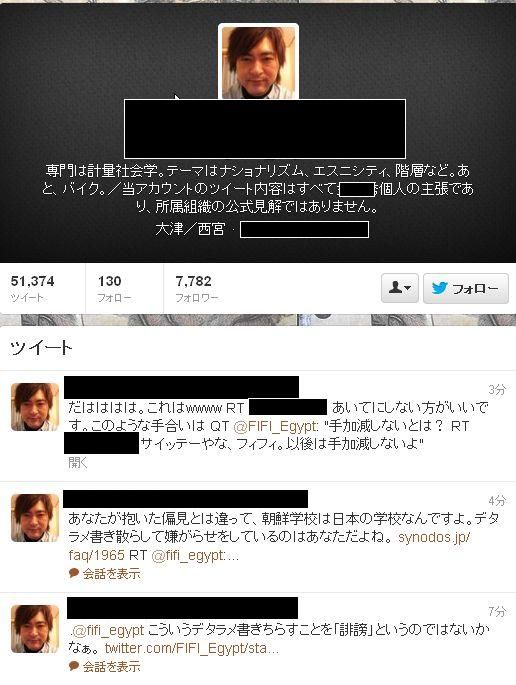The height and width of the screenshot is (685, 516).
Task: Click the @fifi_egypt mention in the 7分 tweet
Action: tap(107, 630)
